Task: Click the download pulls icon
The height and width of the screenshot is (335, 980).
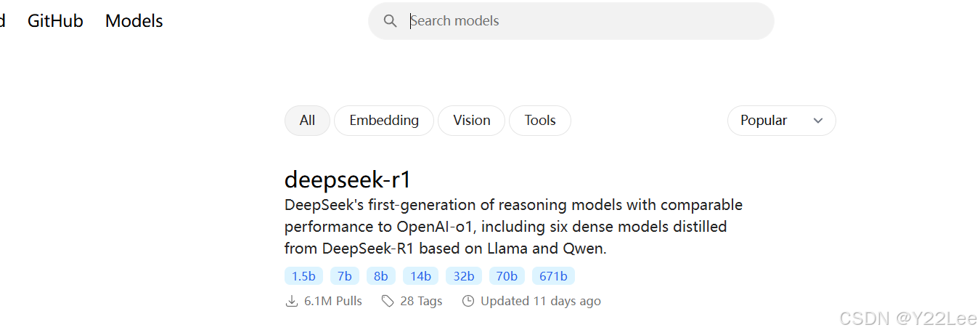Action: point(292,301)
